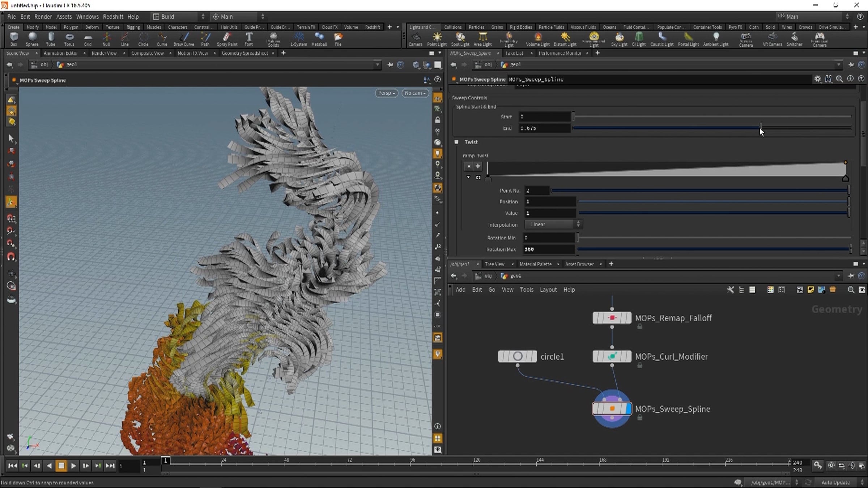This screenshot has height=488, width=868.
Task: Open the No cam camera selector
Action: [415, 93]
